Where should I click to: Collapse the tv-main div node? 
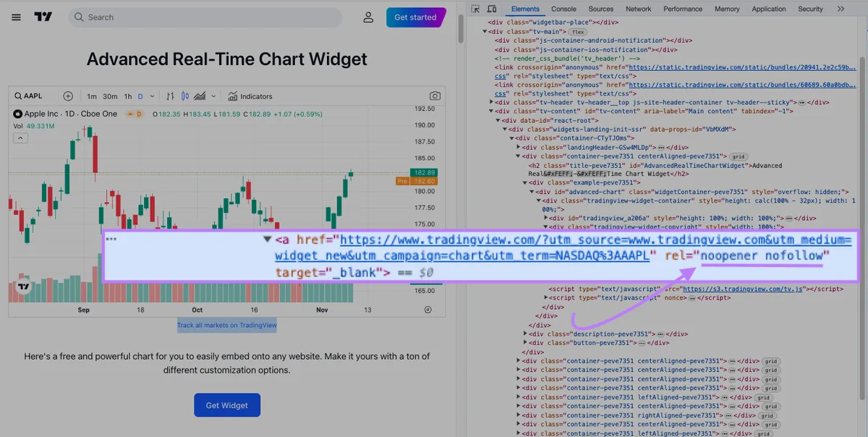(x=485, y=32)
